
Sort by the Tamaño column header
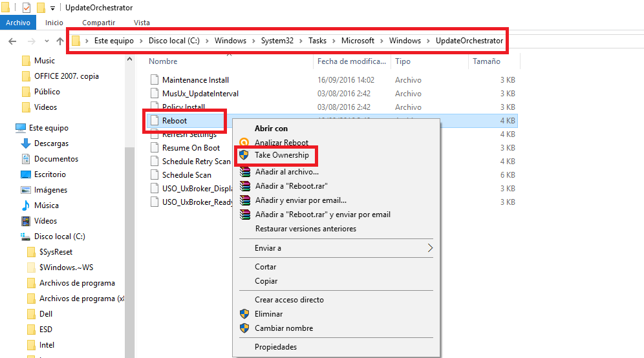(x=486, y=61)
